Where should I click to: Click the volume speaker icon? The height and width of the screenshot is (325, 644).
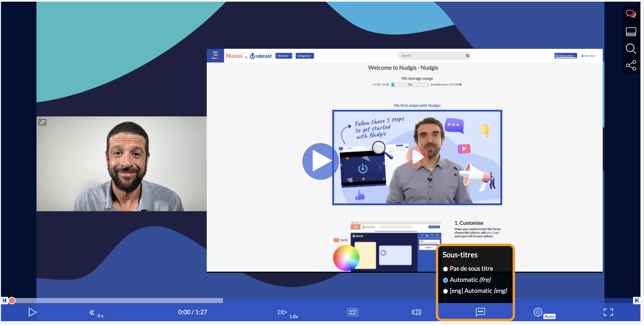(417, 312)
